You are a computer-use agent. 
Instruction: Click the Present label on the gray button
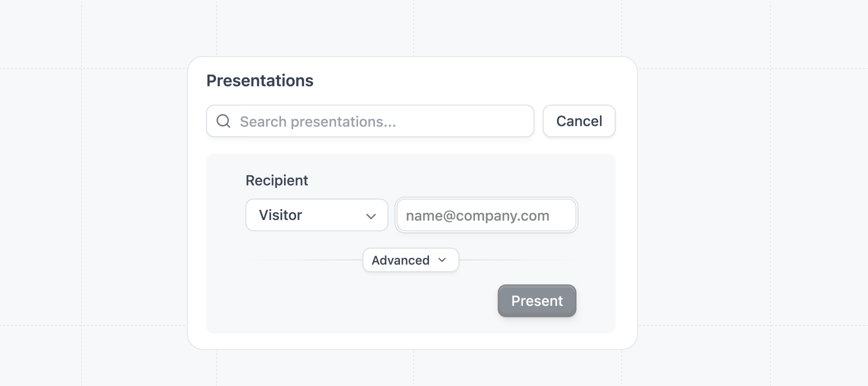coord(536,301)
